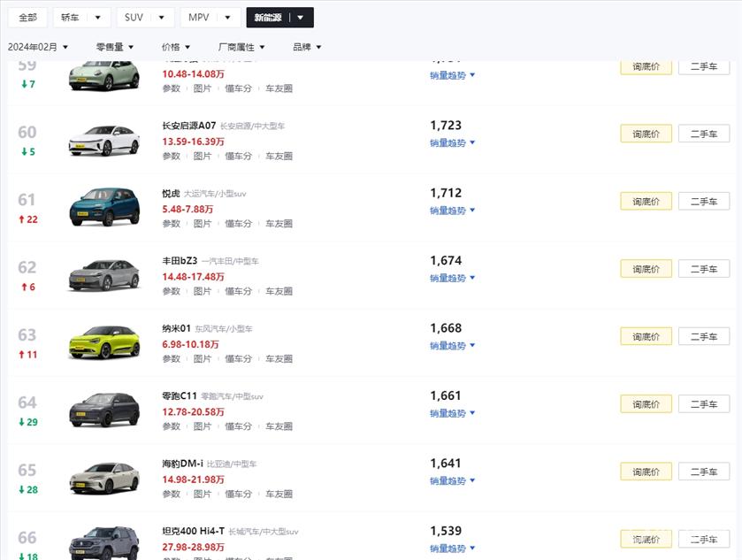Click 二手车 for 丰田bZ3
Screen dimensions: 742x560
coord(704,269)
